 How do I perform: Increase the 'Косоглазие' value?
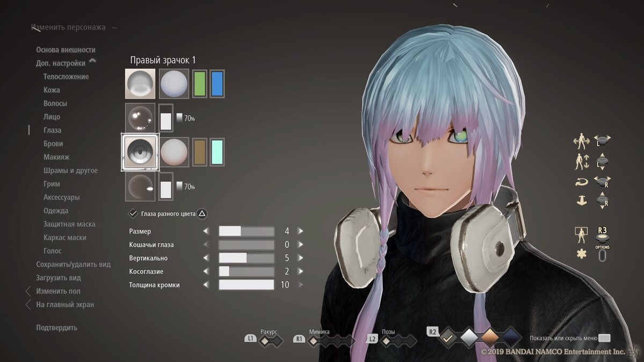[301, 271]
